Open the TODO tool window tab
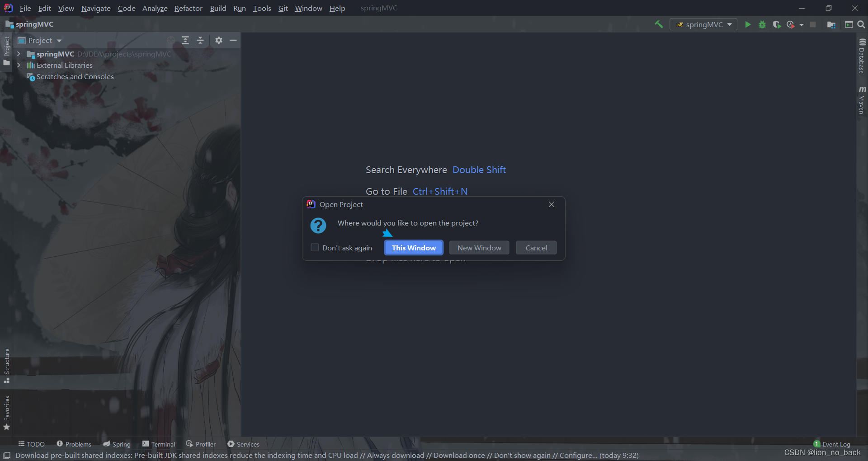The image size is (868, 461). [x=31, y=444]
